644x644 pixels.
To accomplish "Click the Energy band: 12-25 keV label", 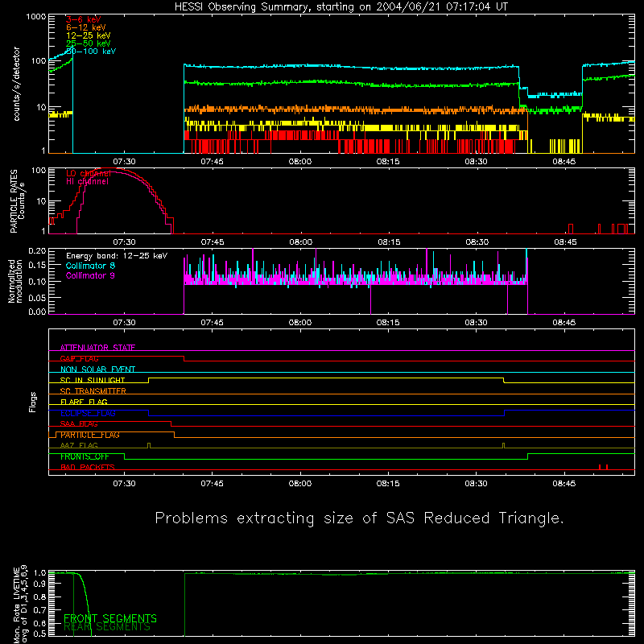I will (x=117, y=256).
